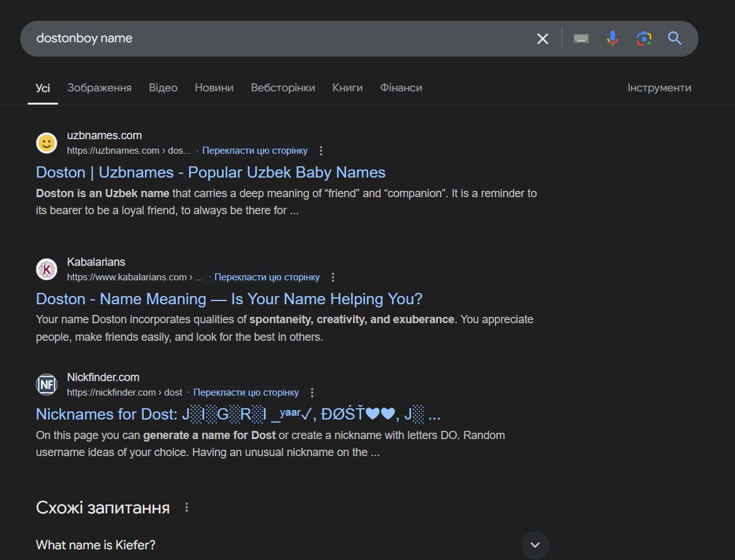Open three-dot menu for uzbnames.com result
Viewport: 735px width, 560px height.
point(321,151)
